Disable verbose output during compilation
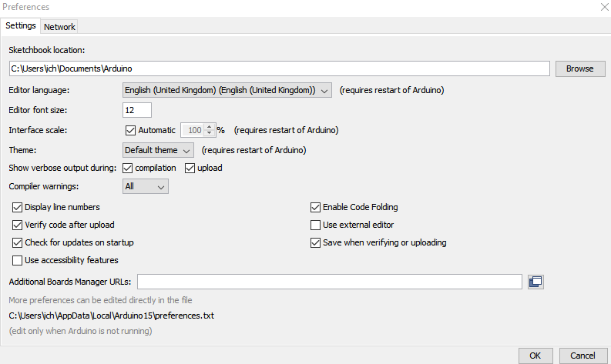This screenshot has height=364, width=611. [127, 169]
